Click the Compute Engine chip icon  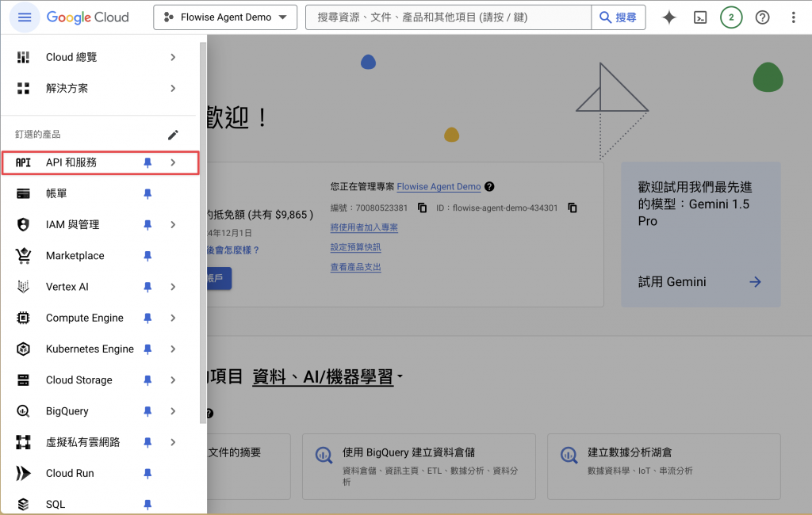click(23, 318)
